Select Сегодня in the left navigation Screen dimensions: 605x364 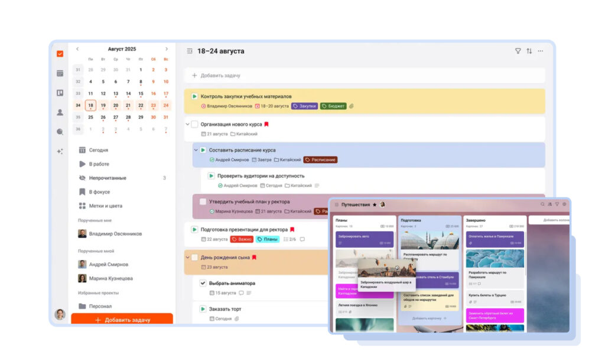[98, 150]
